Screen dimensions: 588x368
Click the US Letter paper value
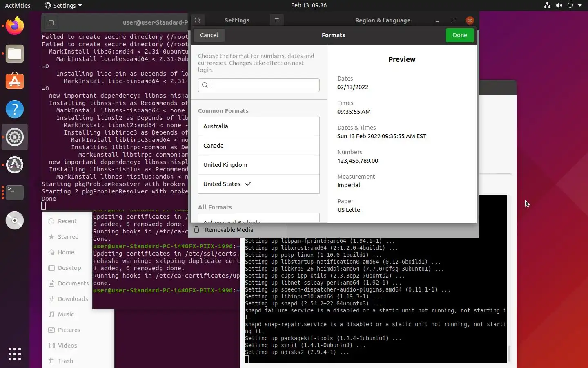tap(350, 210)
